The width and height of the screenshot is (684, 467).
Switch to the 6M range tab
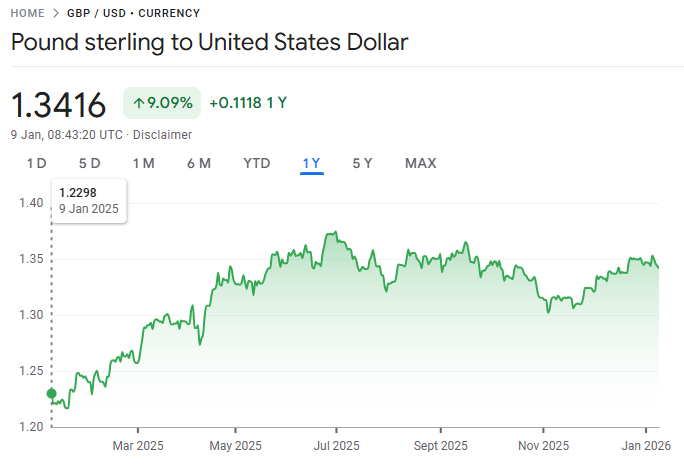(198, 163)
